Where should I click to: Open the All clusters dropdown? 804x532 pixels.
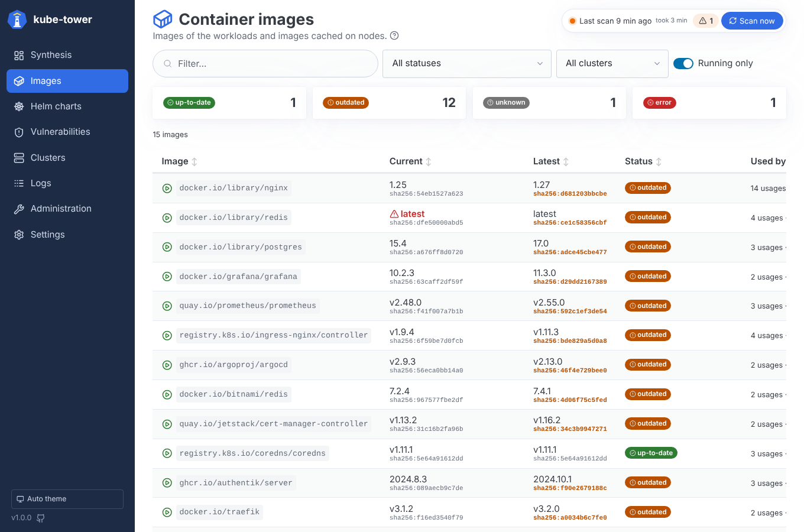tap(612, 63)
